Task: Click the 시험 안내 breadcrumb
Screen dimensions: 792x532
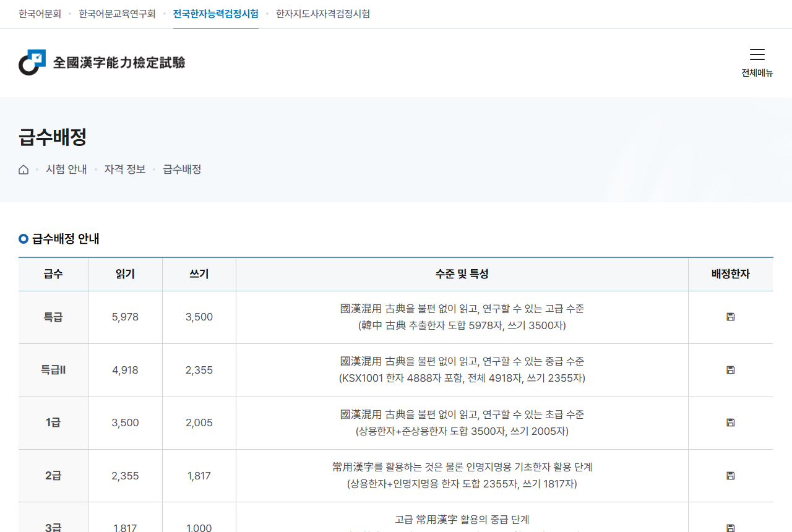Action: click(x=66, y=169)
